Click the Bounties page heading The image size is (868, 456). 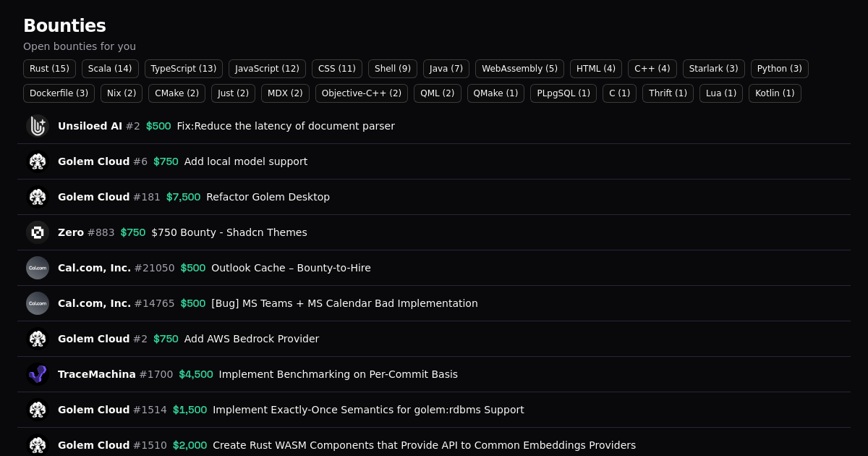click(x=64, y=25)
